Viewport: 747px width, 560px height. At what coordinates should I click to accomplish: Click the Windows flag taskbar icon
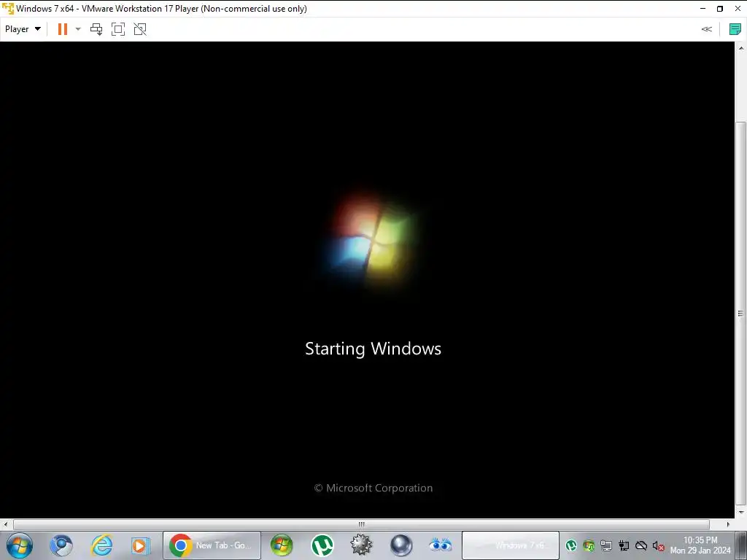coord(282,545)
